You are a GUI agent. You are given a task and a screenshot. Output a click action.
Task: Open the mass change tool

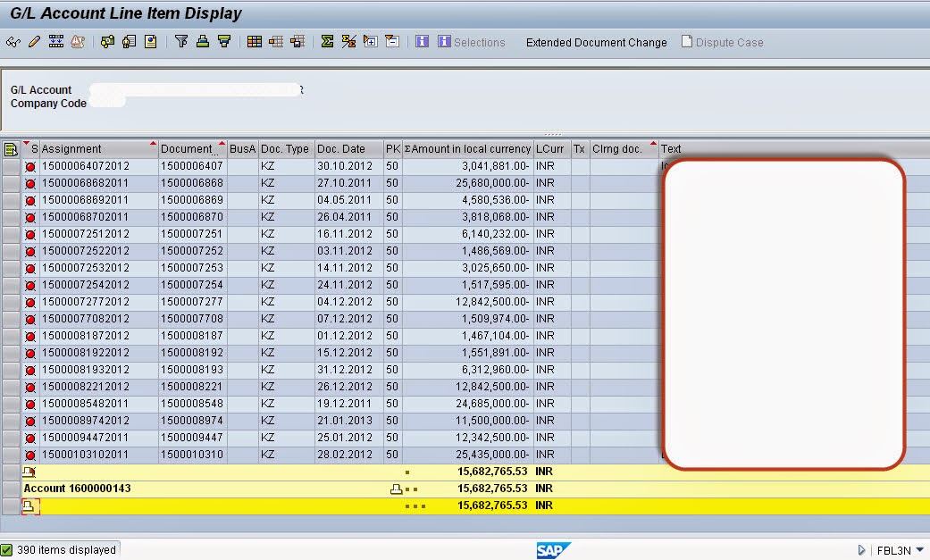point(56,41)
